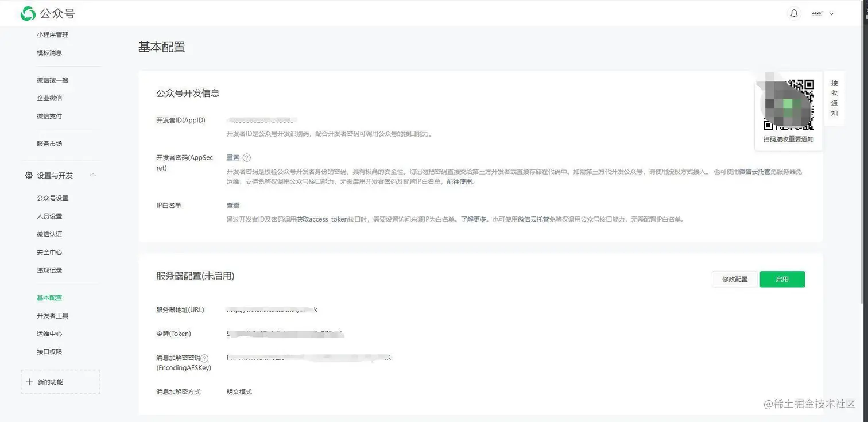Click the 公众号 logo icon
Viewport: 868px width, 422px height.
(x=28, y=13)
